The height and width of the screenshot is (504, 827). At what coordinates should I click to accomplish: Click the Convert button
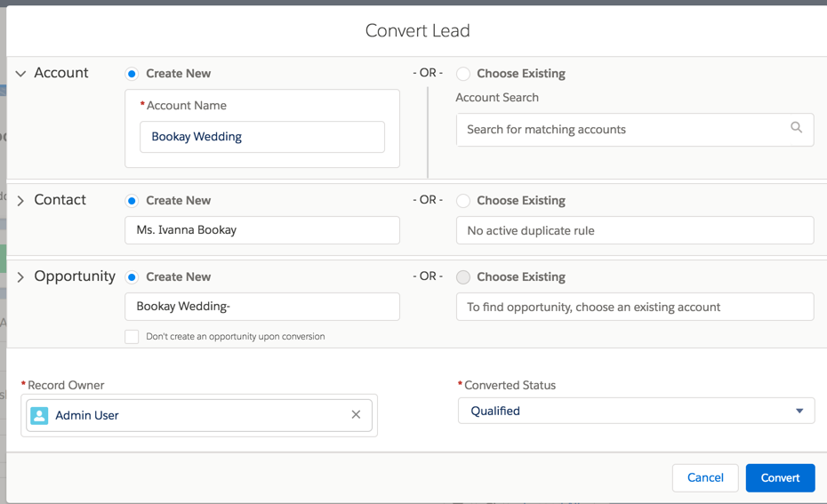tap(780, 477)
